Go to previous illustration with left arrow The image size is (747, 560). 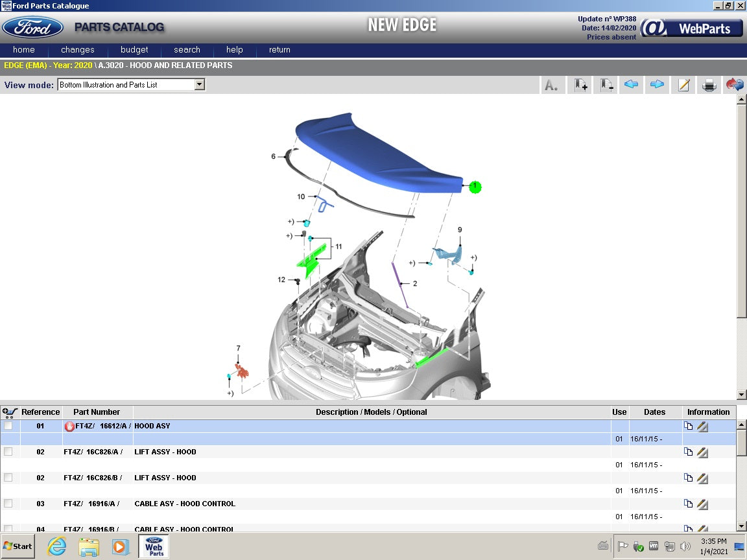coord(631,85)
